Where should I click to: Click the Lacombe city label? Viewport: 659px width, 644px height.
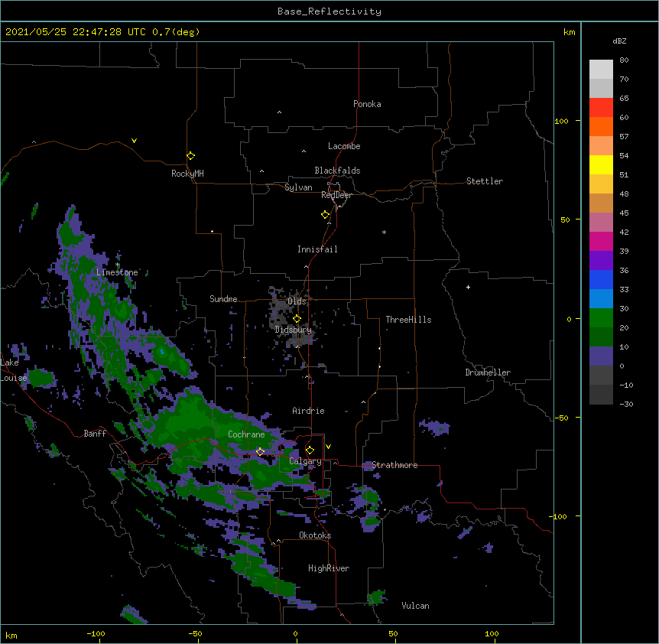click(344, 146)
